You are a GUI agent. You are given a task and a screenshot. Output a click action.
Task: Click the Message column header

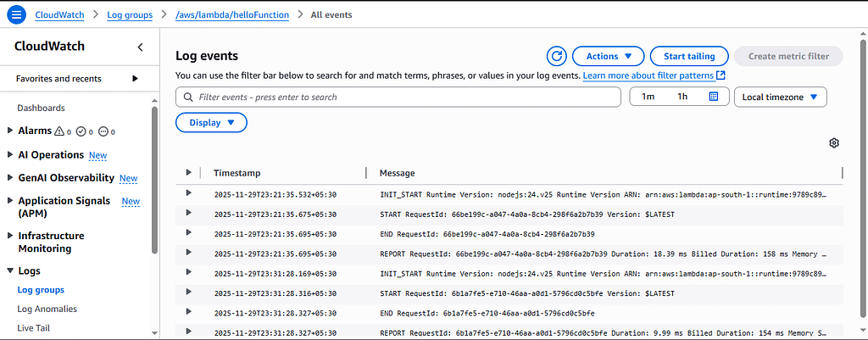pos(397,173)
